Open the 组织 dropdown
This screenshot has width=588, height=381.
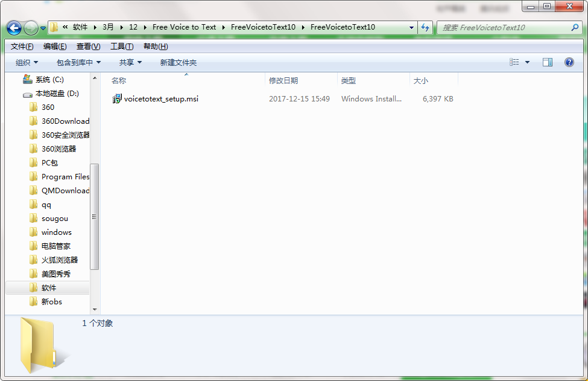point(27,62)
